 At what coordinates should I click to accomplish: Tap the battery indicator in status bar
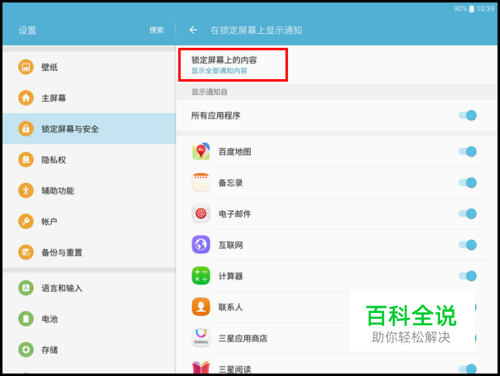471,9
